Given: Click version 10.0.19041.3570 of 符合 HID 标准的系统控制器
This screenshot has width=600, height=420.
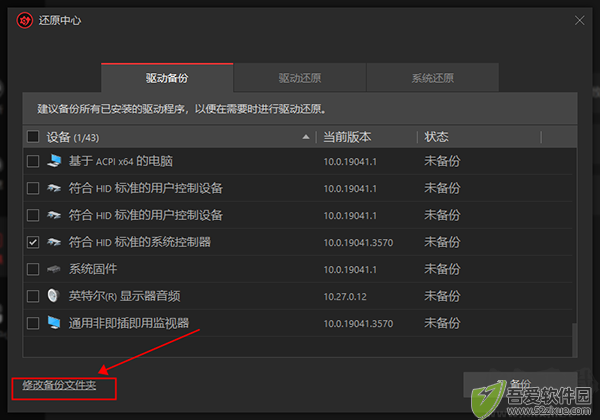Looking at the screenshot, I should coord(358,243).
